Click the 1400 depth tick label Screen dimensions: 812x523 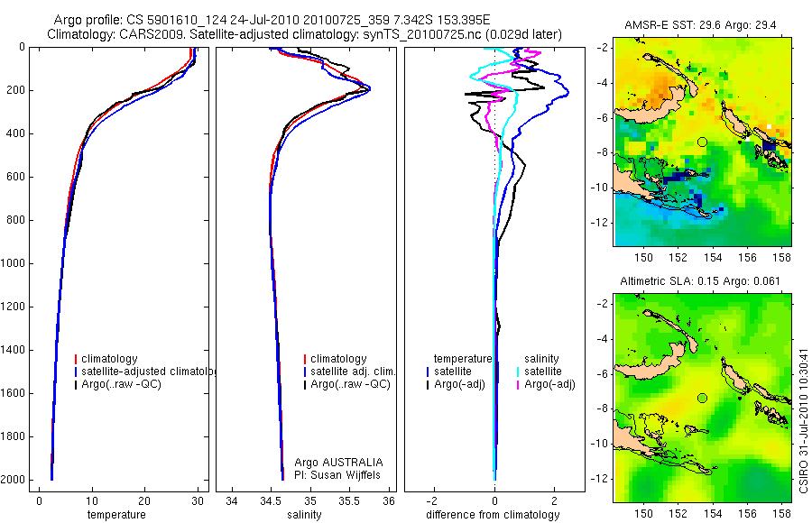click(x=13, y=350)
